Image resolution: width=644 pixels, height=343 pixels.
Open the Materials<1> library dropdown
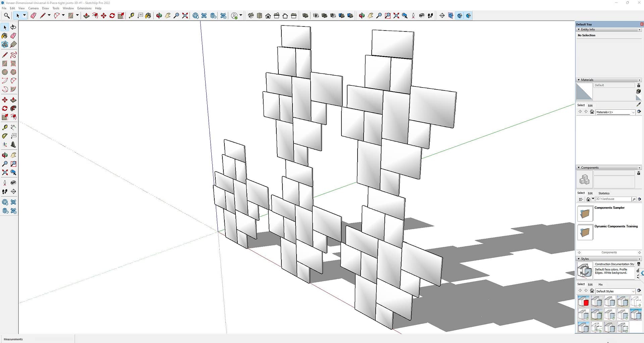(633, 112)
